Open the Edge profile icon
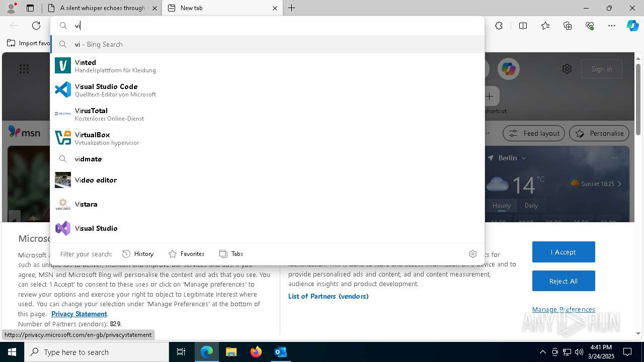644x362 pixels. coord(11,8)
